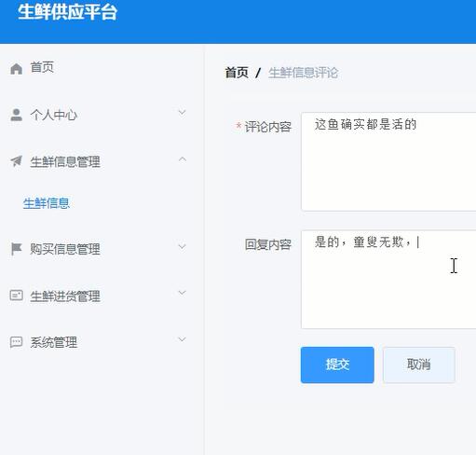The image size is (476, 455).
Task: Click the 生鲜供应平台 header title
Action: [x=68, y=12]
